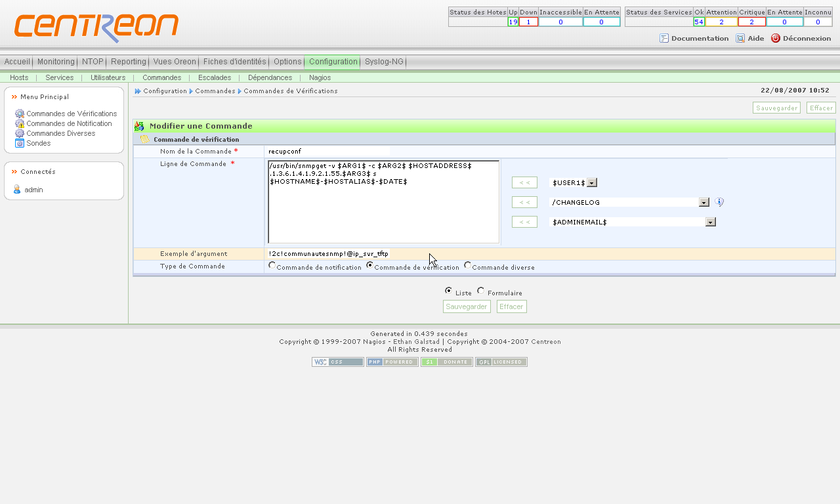
Task: Select the Formulaire radio option
Action: (481, 291)
